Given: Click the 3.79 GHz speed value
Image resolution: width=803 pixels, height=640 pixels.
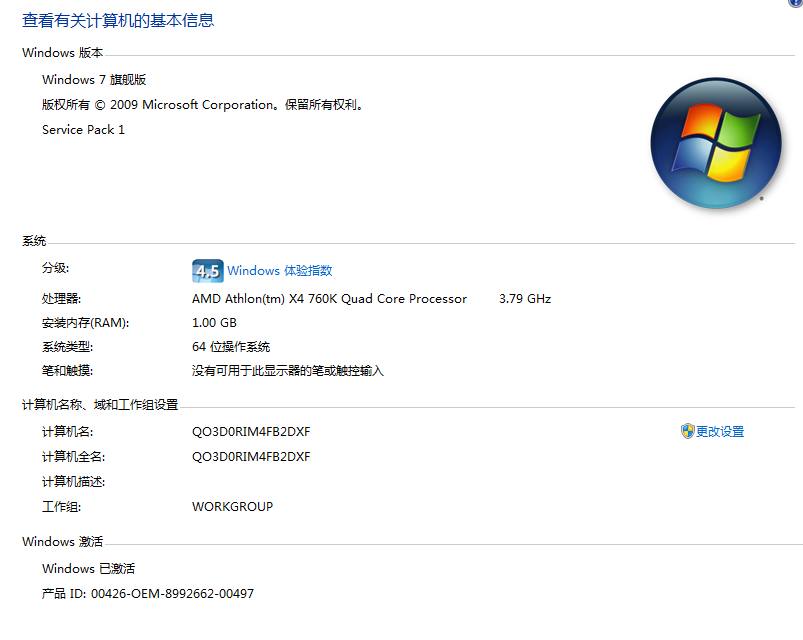Looking at the screenshot, I should point(525,298).
